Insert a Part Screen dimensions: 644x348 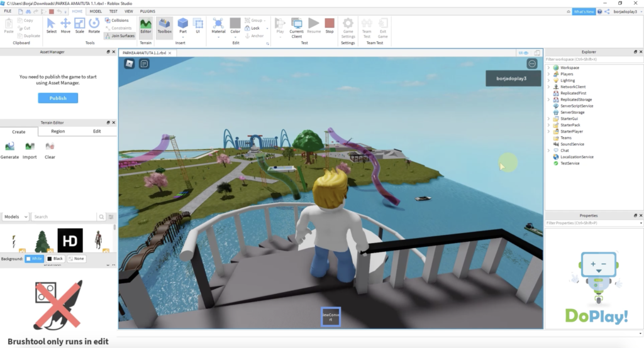(183, 26)
